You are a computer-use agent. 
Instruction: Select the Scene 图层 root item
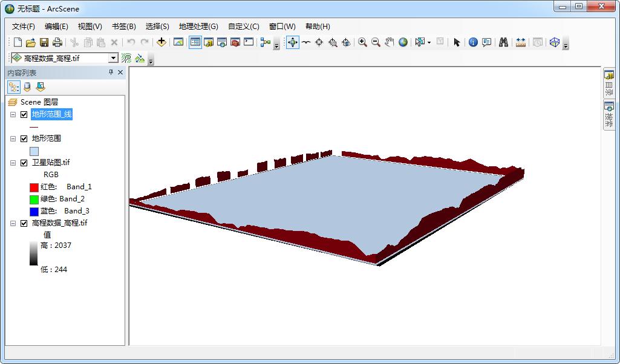[x=39, y=102]
